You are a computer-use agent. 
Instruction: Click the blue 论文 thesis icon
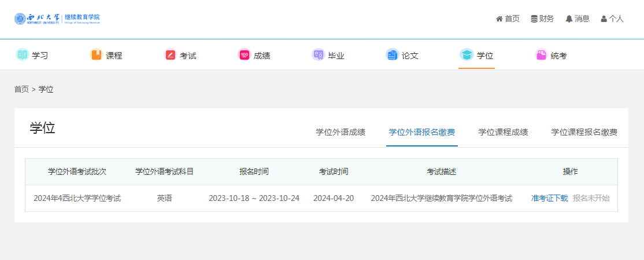tap(392, 55)
